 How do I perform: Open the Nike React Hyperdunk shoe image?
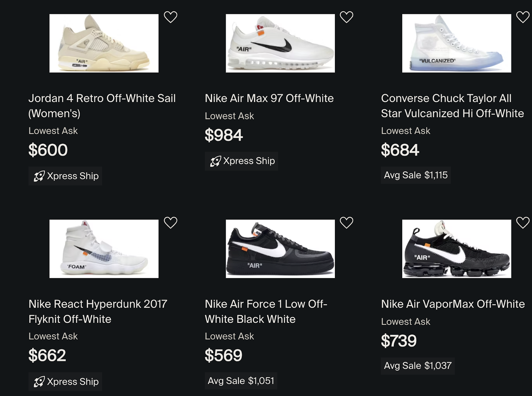(104, 249)
